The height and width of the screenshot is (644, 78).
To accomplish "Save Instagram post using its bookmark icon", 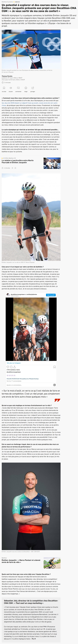I will pyautogui.click(x=54, y=367).
